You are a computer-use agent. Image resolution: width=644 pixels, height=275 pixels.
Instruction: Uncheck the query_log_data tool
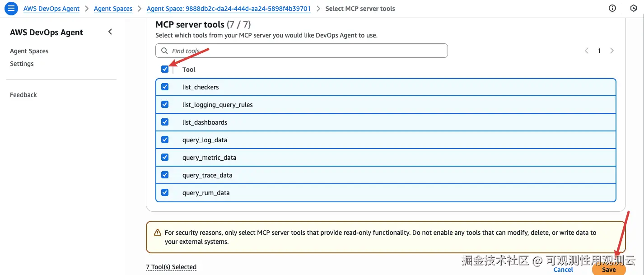point(165,140)
